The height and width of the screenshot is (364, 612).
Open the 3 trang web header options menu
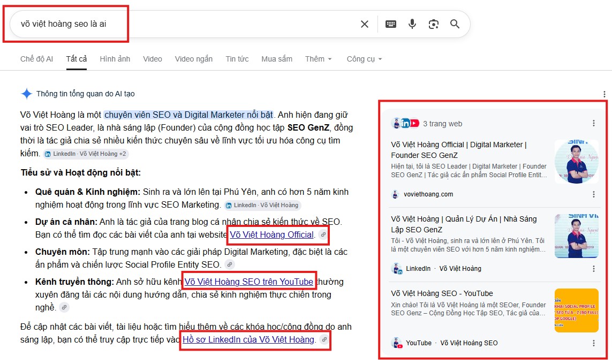point(594,123)
